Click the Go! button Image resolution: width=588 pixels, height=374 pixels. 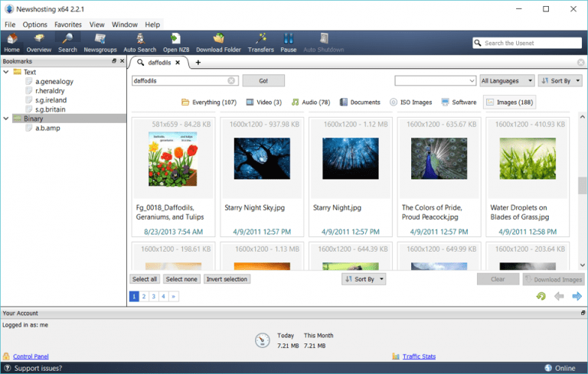click(263, 80)
